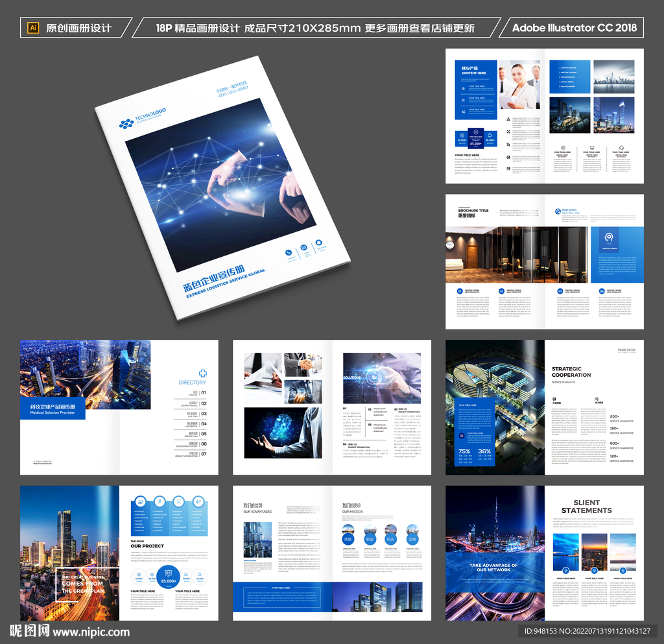664x644 pixels.
Task: Click the circle icon labeled 码头
Action: pos(391,539)
